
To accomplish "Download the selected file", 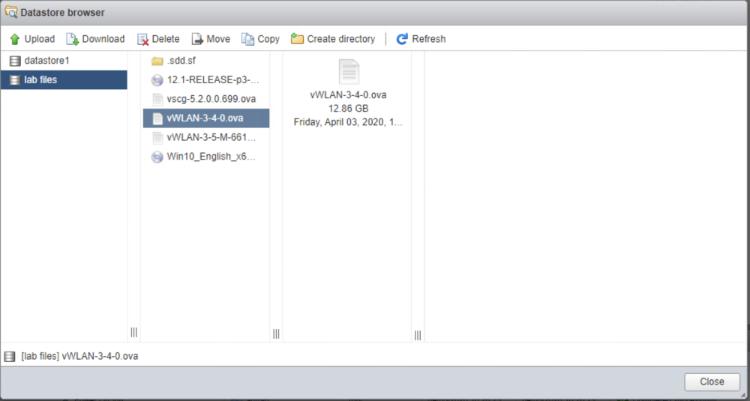I will click(x=96, y=39).
